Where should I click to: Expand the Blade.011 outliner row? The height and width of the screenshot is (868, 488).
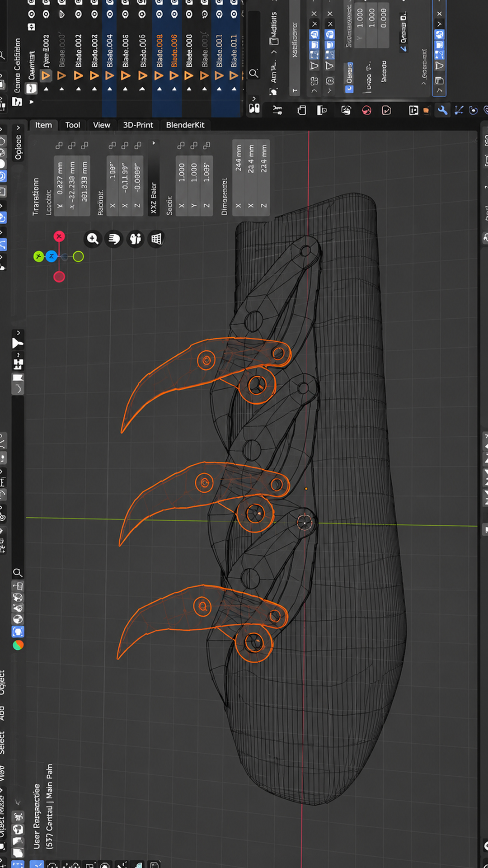pyautogui.click(x=234, y=89)
